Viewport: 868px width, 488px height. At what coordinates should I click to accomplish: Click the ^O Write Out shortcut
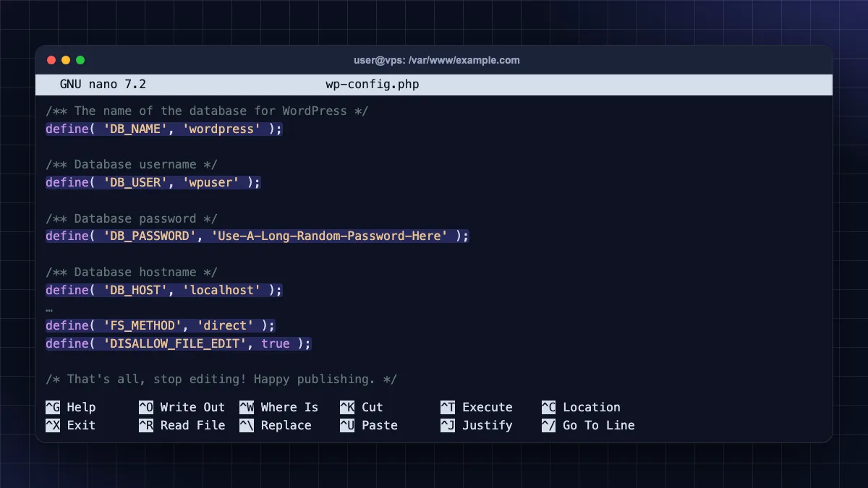[x=182, y=407]
